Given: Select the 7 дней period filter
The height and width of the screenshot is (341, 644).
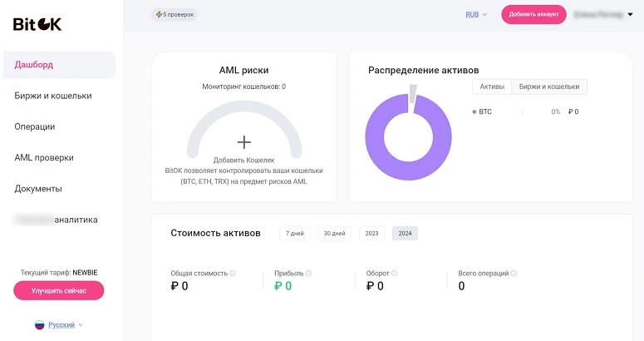Looking at the screenshot, I should coord(294,234).
